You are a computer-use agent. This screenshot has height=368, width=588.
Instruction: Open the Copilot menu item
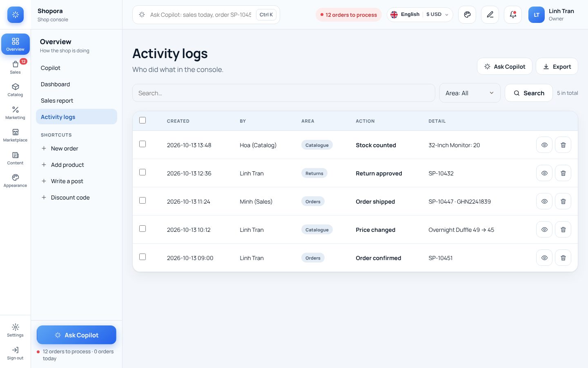click(x=76, y=68)
